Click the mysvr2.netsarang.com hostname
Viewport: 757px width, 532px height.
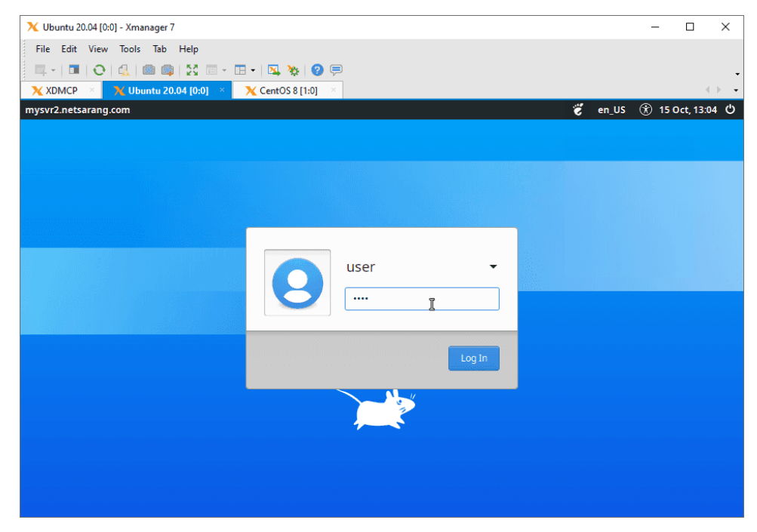click(78, 110)
